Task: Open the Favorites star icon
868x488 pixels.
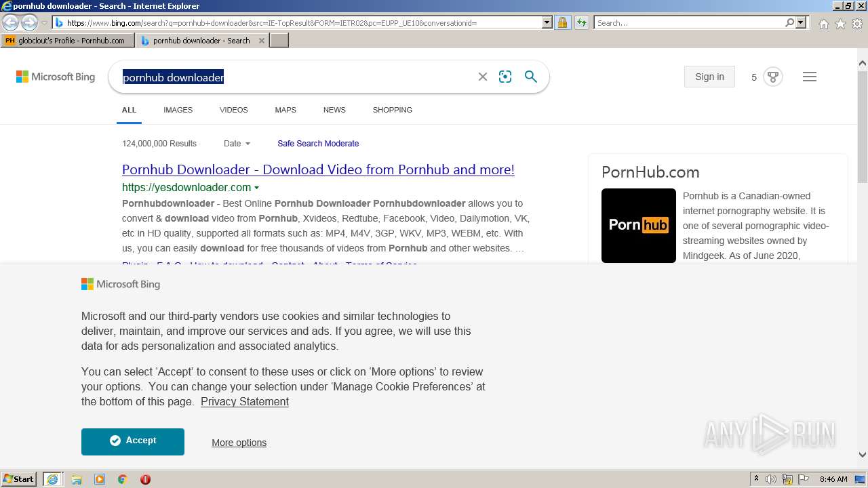Action: coord(840,24)
